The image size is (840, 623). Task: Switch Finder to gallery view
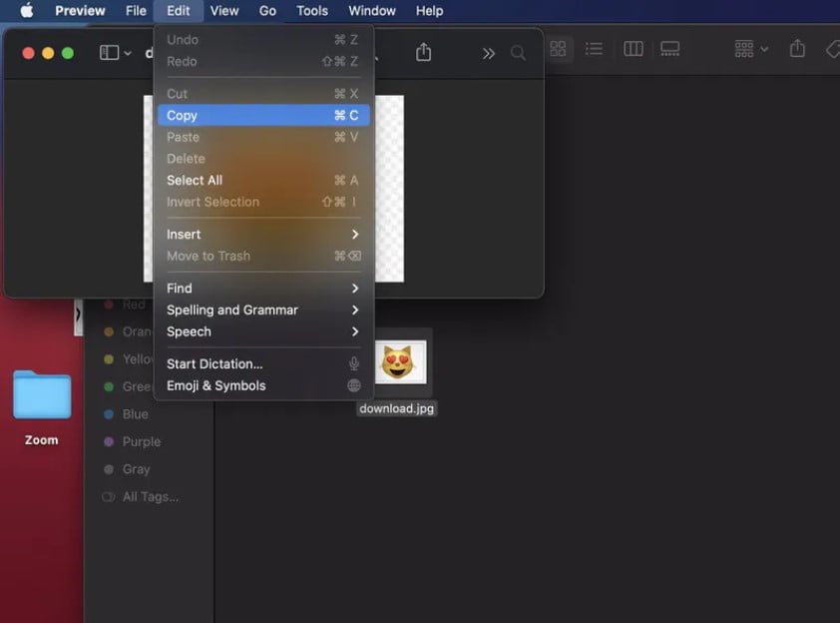pos(669,49)
